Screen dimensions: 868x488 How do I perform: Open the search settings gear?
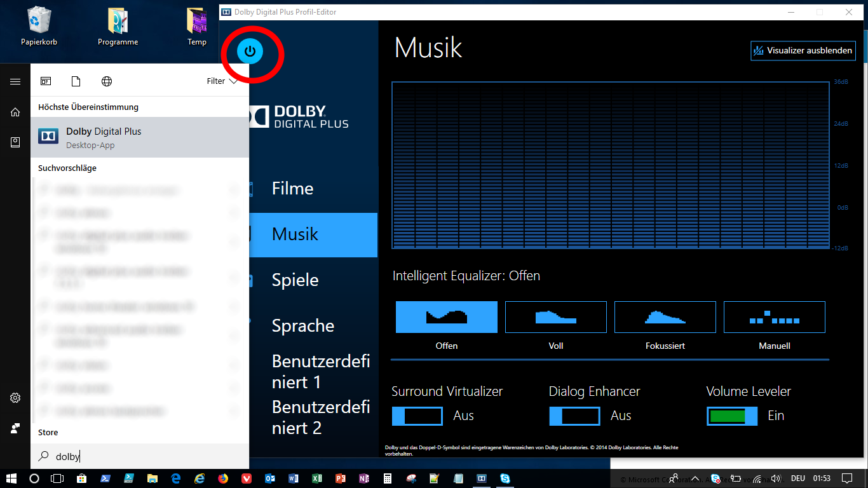[15, 398]
